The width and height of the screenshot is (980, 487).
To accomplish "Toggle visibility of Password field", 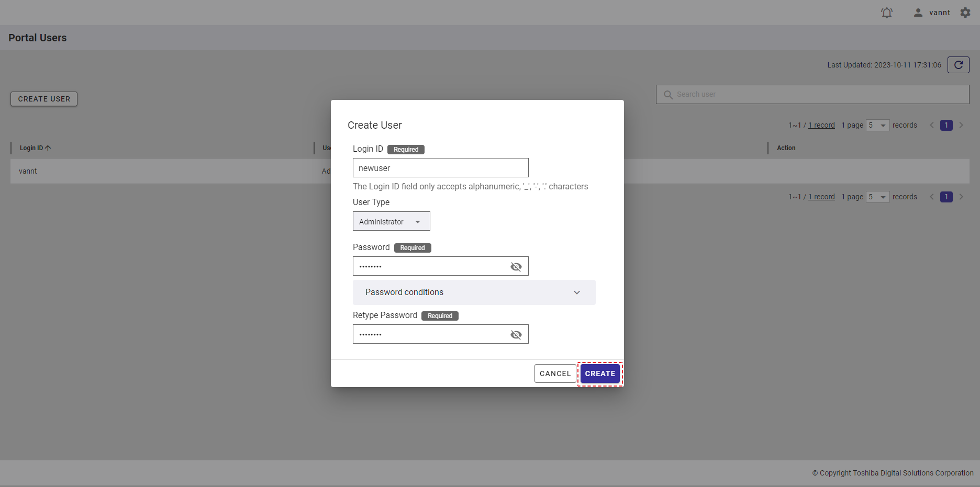I will (516, 267).
